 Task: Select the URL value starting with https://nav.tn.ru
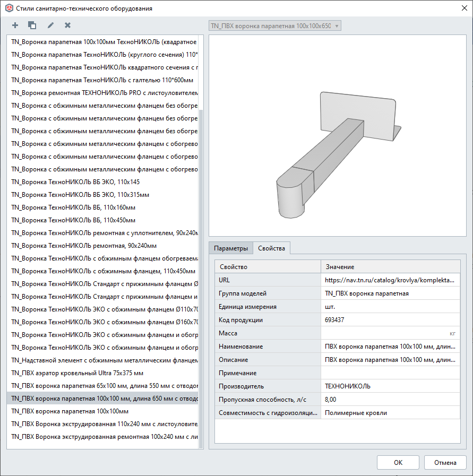390,280
